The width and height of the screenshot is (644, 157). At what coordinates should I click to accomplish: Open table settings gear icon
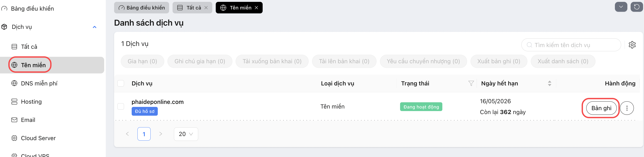(632, 45)
